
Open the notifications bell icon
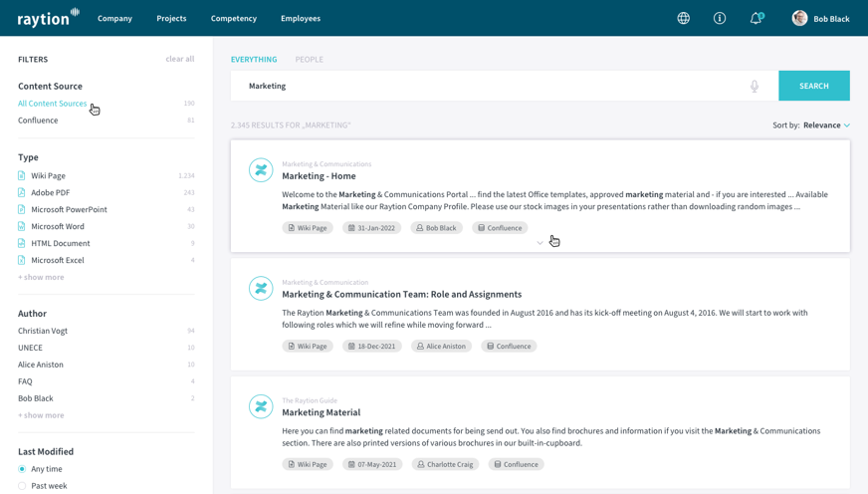pos(756,18)
